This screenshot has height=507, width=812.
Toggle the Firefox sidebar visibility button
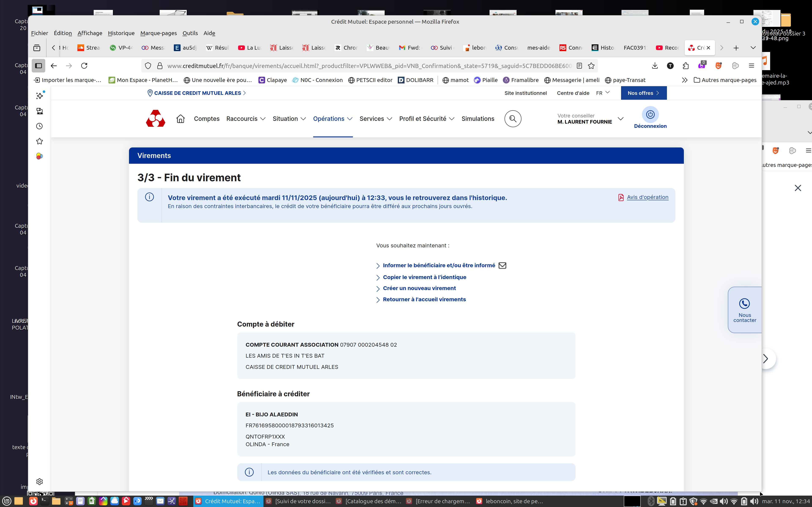[38, 66]
